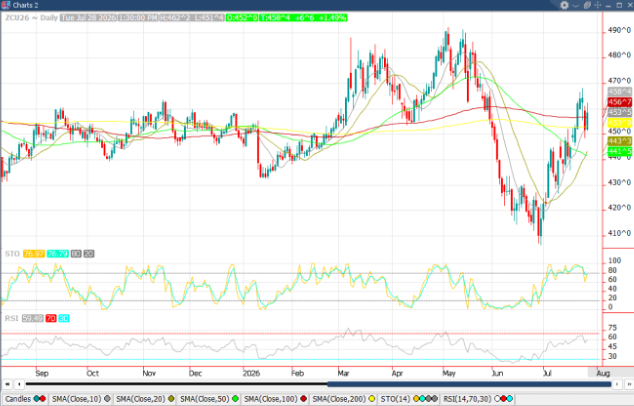This screenshot has width=634, height=406.
Task: Click the orange STO(14) color swatch
Action: (x=416, y=399)
